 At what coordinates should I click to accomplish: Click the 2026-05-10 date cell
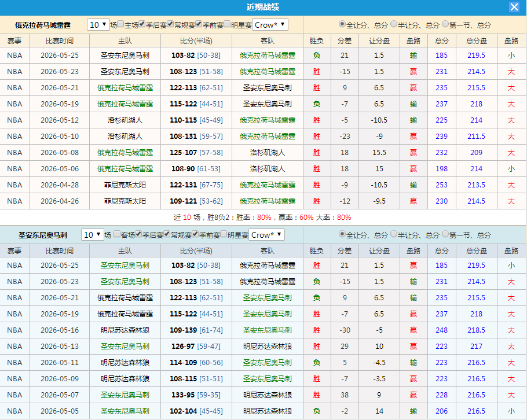pyautogui.click(x=60, y=137)
